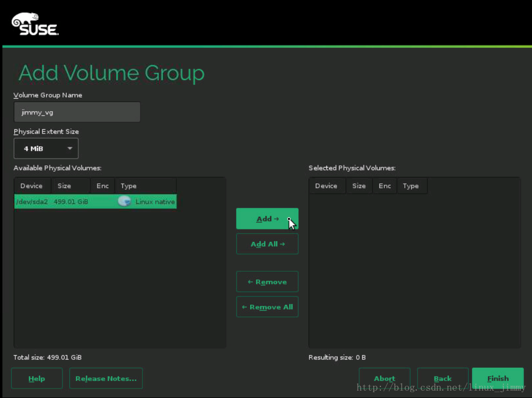The width and height of the screenshot is (532, 398).
Task: Add the selected volume with the Add button
Action: pyautogui.click(x=268, y=219)
